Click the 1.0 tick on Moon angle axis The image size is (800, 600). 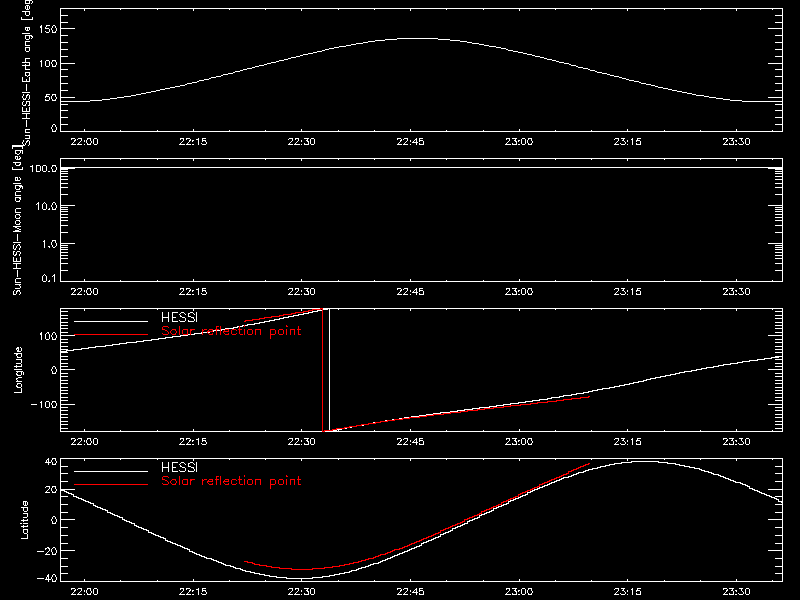tap(49, 244)
